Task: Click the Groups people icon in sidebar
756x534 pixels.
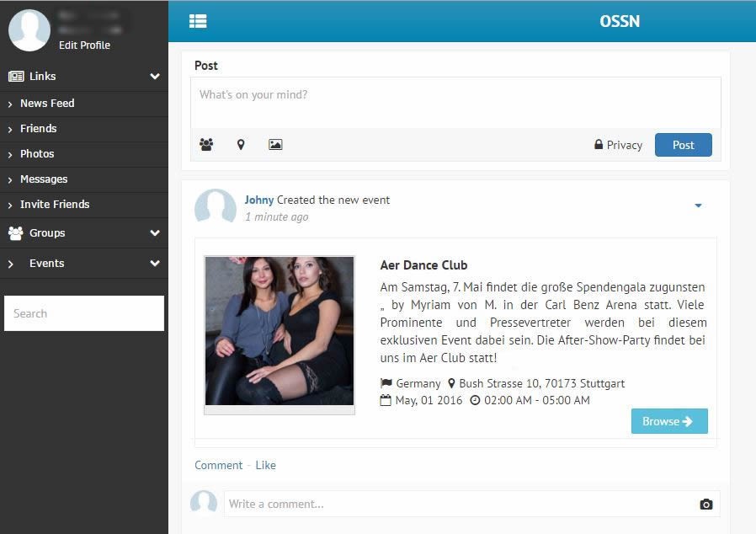Action: [15, 233]
